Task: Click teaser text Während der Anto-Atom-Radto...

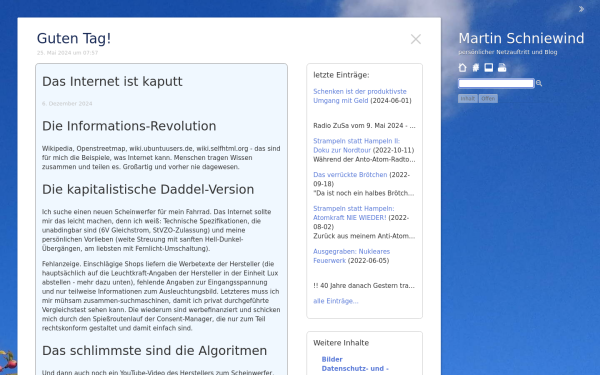Action: click(364, 160)
